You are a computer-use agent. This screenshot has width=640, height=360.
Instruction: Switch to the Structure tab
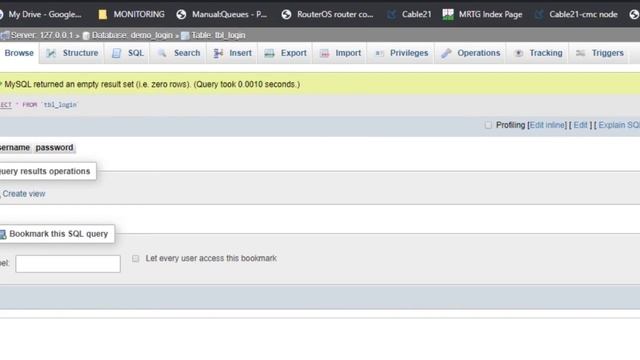tap(72, 53)
